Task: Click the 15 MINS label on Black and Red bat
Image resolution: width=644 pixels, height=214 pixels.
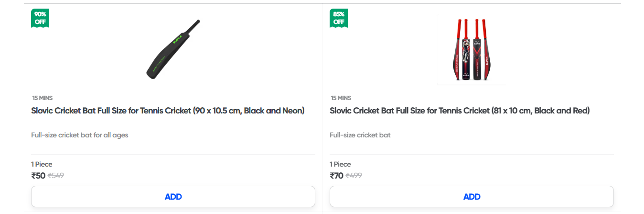Action: point(341,98)
